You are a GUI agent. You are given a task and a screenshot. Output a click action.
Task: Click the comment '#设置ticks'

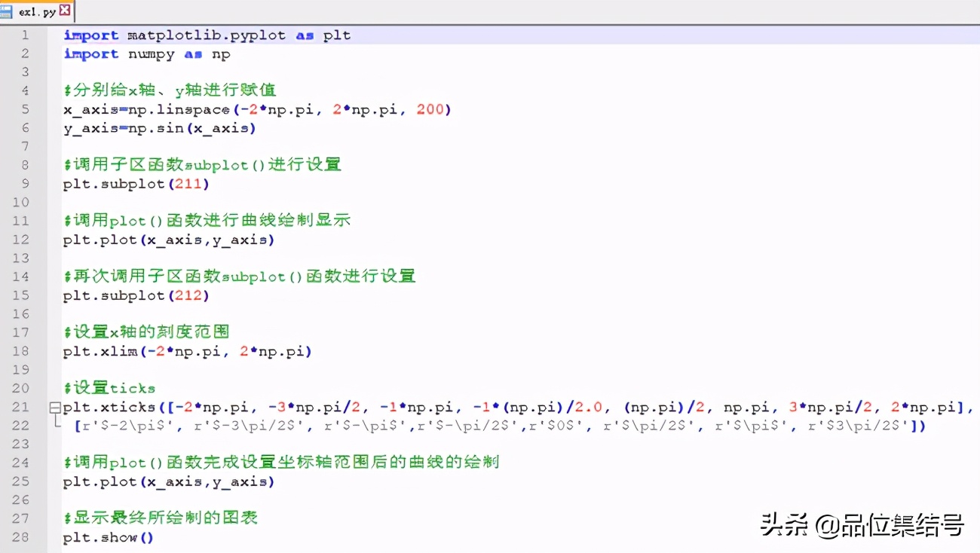[x=109, y=389]
